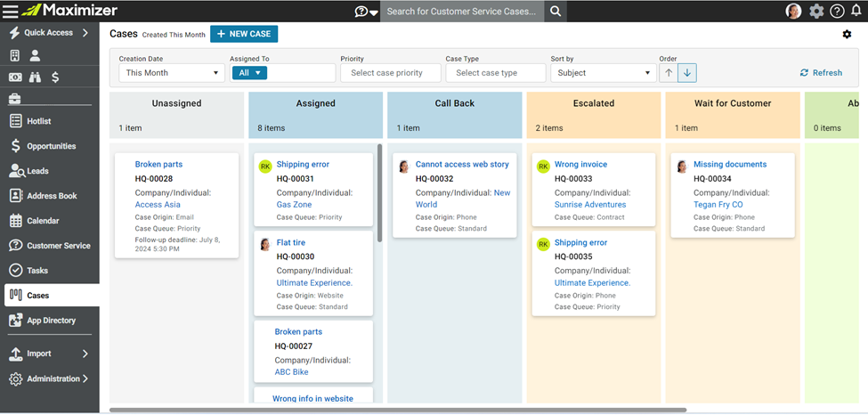Click the Select case type field
868x415 pixels.
(496, 73)
